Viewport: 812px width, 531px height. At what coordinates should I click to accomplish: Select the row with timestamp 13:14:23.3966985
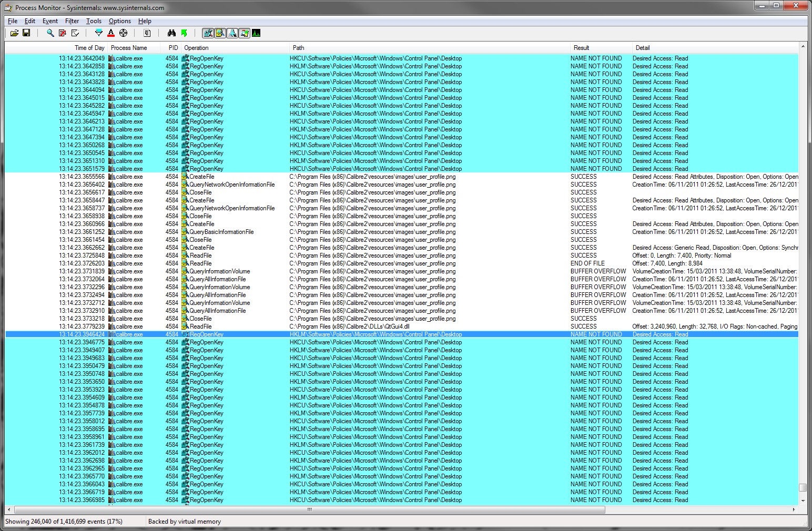[x=402, y=500]
